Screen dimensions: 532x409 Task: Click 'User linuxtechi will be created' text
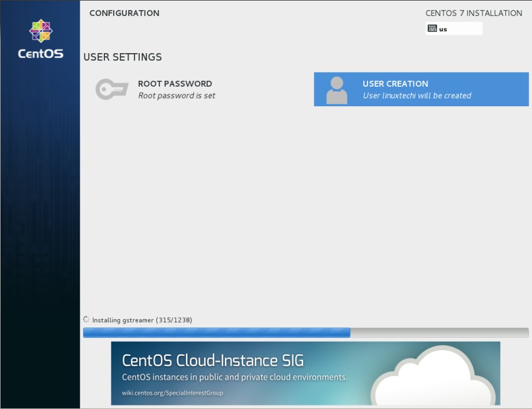[x=417, y=96]
